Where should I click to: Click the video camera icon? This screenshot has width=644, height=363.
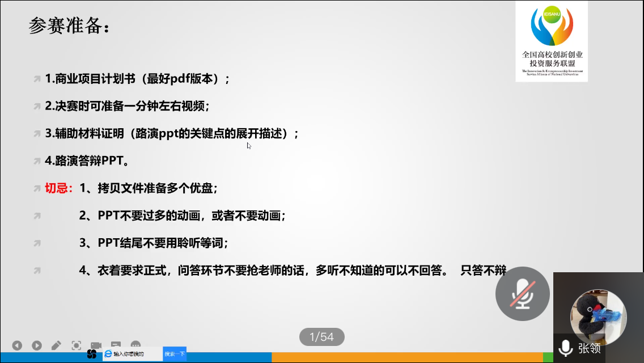(96, 345)
